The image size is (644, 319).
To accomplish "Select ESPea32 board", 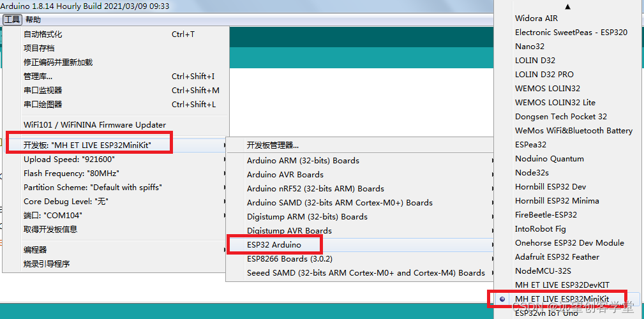I will [568, 145].
